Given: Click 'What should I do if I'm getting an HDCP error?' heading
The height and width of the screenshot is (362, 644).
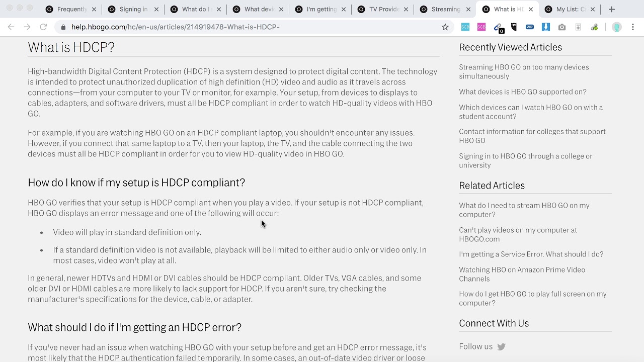Looking at the screenshot, I should pyautogui.click(x=135, y=327).
